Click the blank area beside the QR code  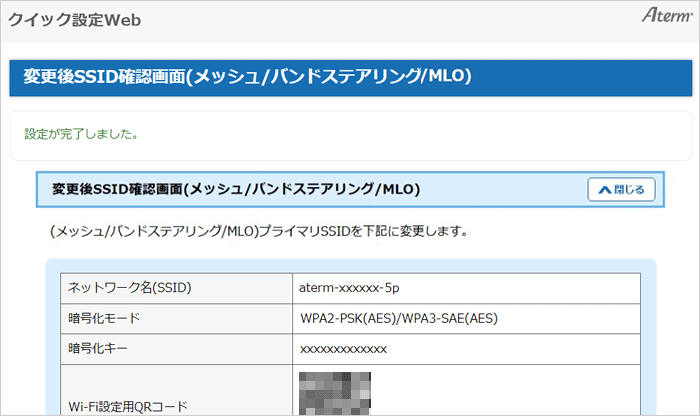[500, 392]
